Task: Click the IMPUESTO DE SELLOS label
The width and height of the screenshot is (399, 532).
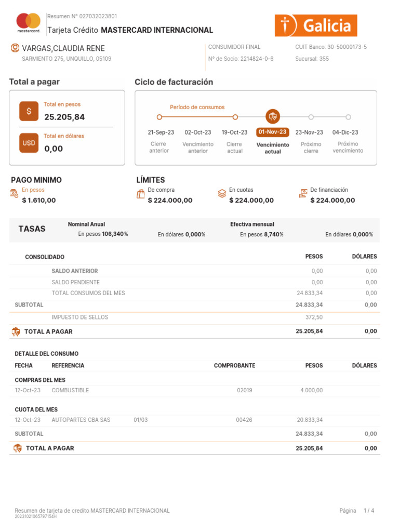Action: (79, 317)
